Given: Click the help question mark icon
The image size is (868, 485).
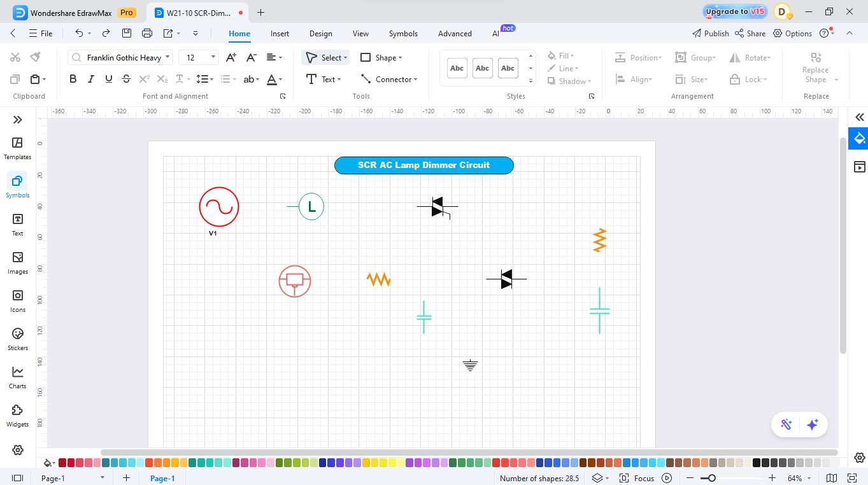Looking at the screenshot, I should point(824,33).
